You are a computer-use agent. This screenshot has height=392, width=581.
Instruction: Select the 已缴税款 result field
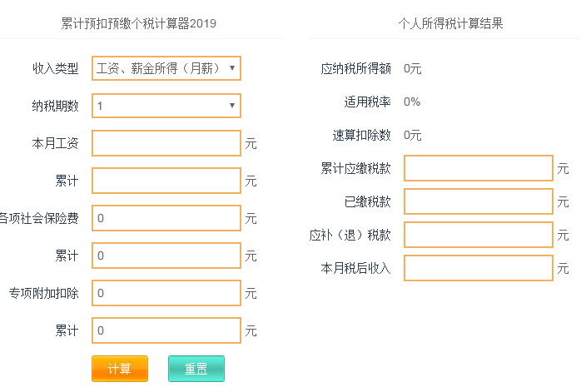[479, 201]
